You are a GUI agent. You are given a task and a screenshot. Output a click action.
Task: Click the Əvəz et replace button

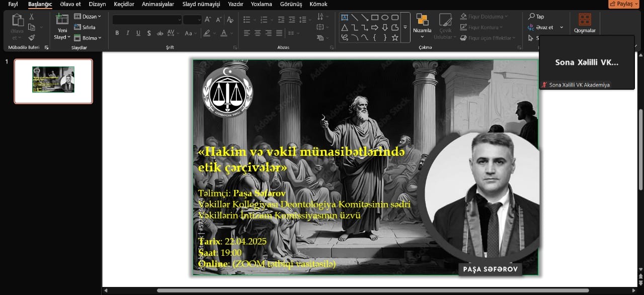[541, 28]
